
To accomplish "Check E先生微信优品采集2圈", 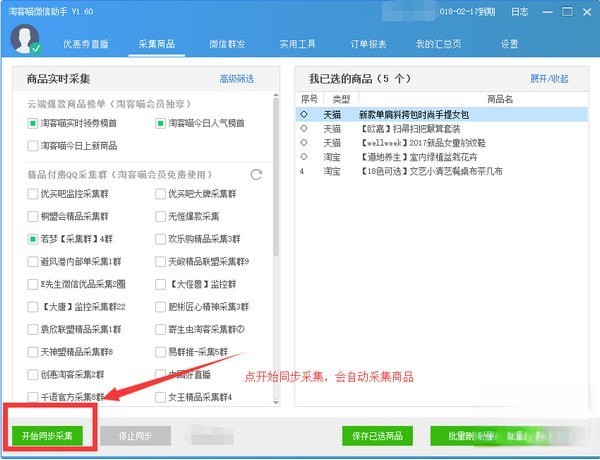I will coord(33,284).
